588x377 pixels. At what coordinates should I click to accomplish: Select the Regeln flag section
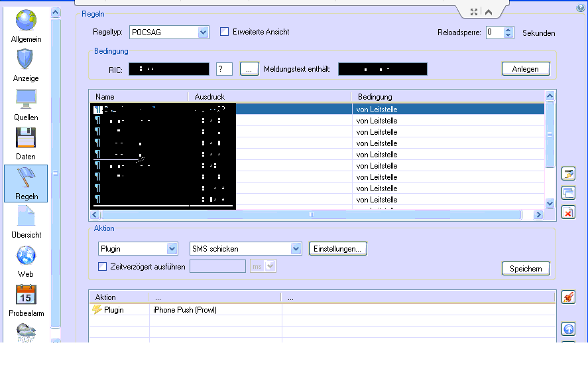pyautogui.click(x=26, y=183)
